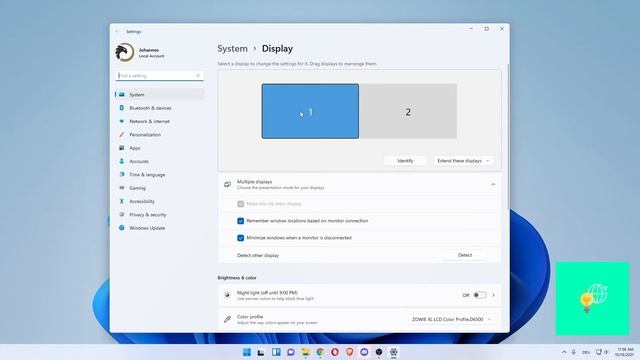640x360 pixels.
Task: Click the Detect button
Action: [x=464, y=255]
